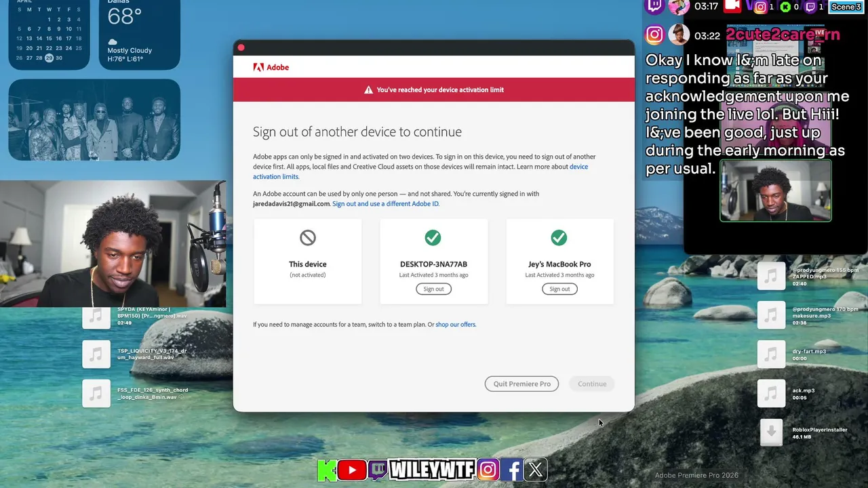The height and width of the screenshot is (488, 868).
Task: Select the RobloxPlayerInstaller file icon
Action: (x=771, y=432)
